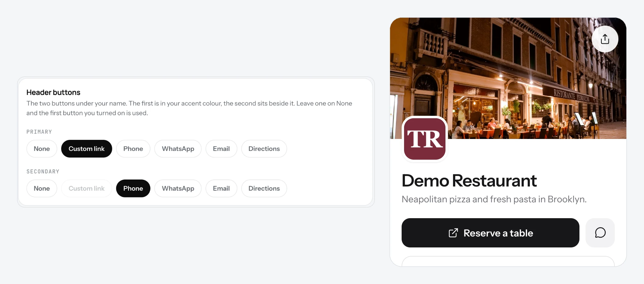Viewport: 644px width, 284px height.
Task: Click the Neapolitan pizza tagline text
Action: [494, 199]
